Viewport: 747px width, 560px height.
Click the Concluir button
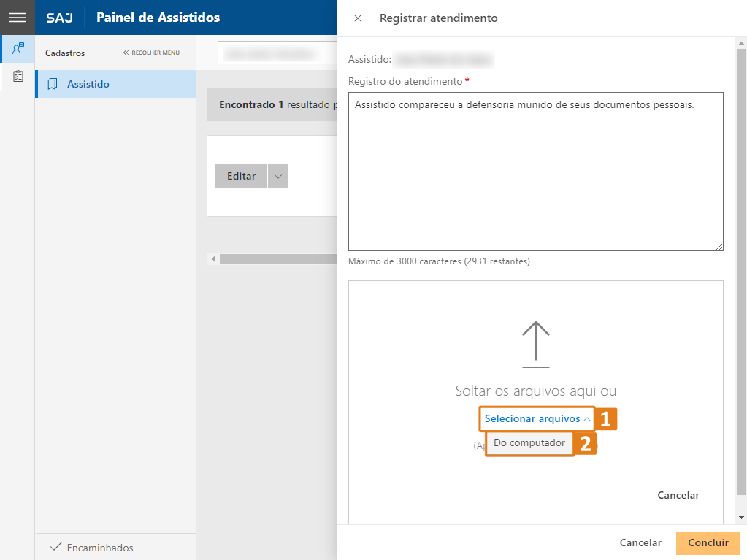point(708,543)
